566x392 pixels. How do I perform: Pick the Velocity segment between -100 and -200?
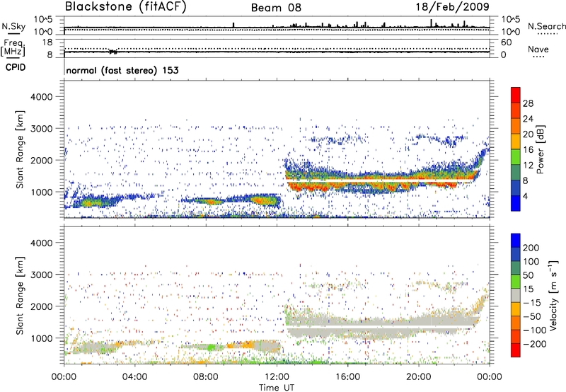516,336
